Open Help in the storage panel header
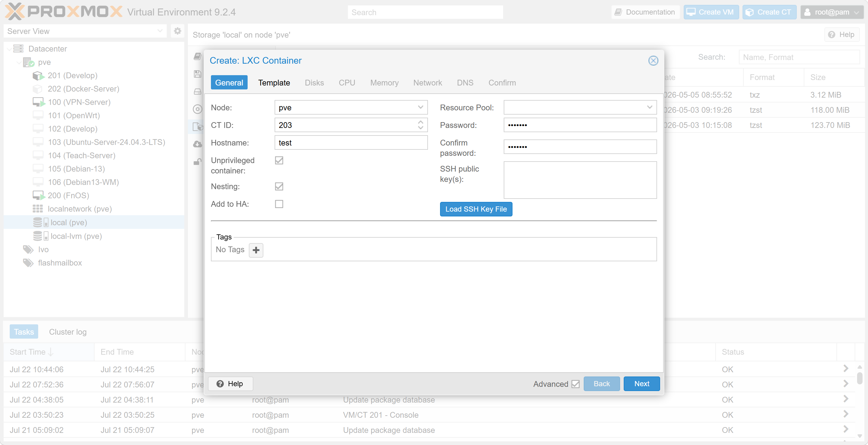The width and height of the screenshot is (868, 445). [842, 35]
